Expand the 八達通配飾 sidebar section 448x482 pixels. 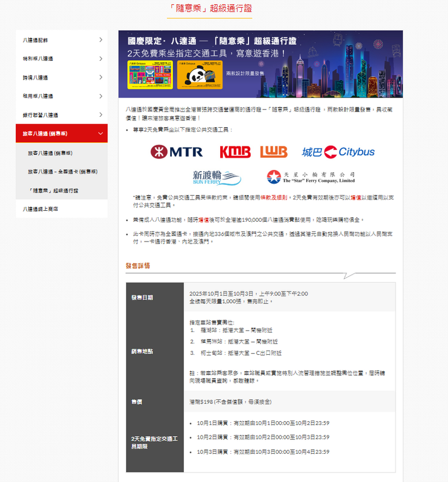click(x=62, y=40)
